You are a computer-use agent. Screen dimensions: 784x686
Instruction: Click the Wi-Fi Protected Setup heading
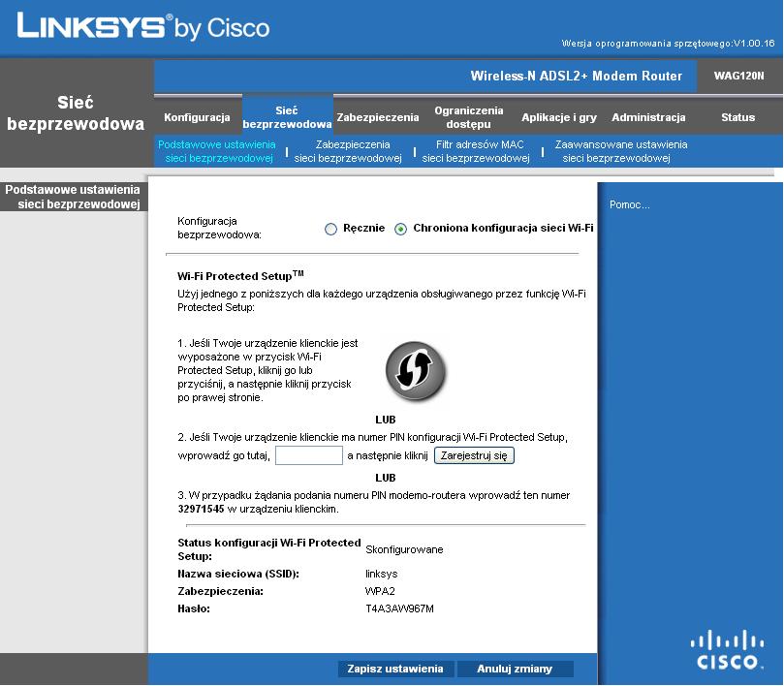[x=240, y=275]
